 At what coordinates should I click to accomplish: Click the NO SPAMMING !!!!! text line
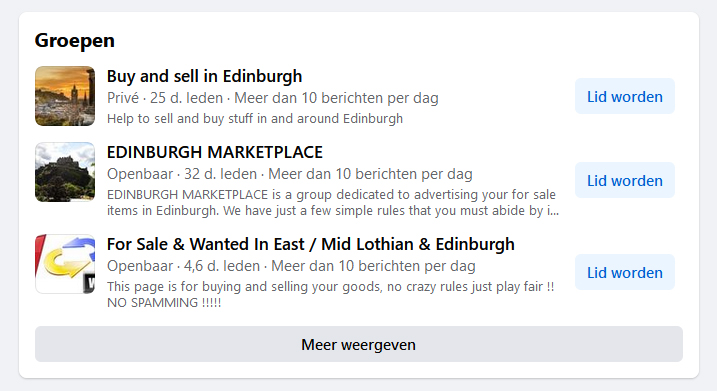[164, 303]
